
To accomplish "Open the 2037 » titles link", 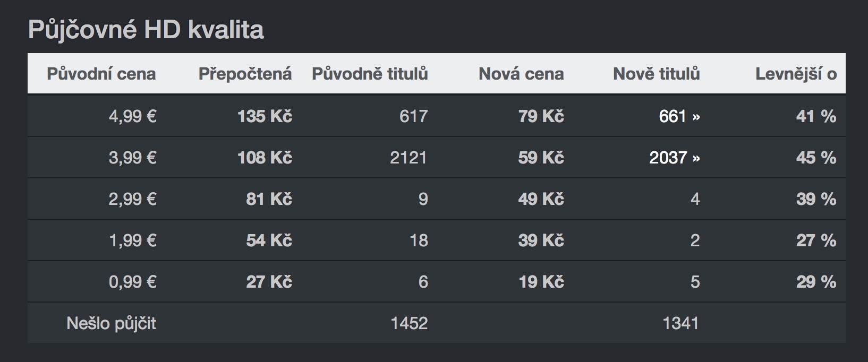I will (674, 158).
